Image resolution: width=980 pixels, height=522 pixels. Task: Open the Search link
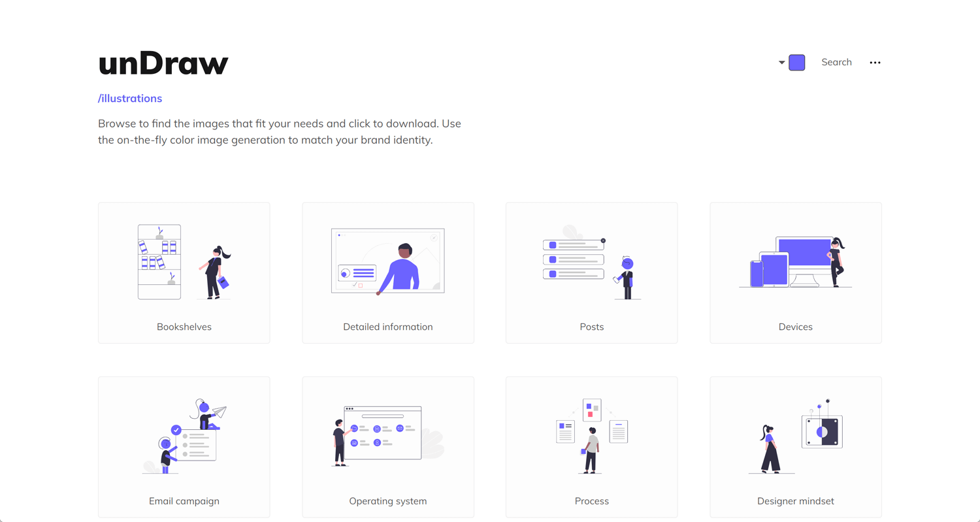tap(836, 62)
